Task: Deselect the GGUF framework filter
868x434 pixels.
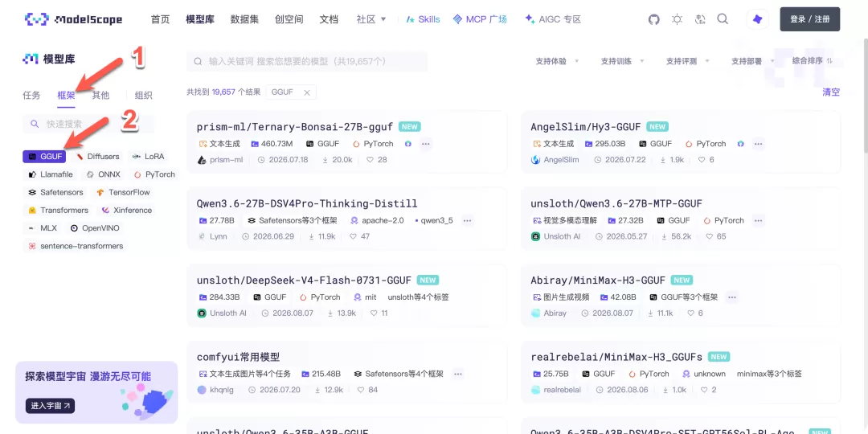Action: click(x=44, y=157)
